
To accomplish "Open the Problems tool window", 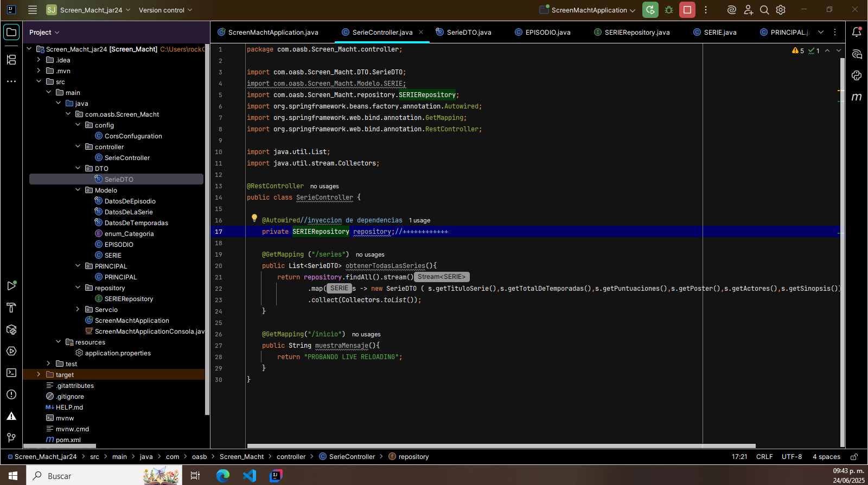I will pos(11,394).
